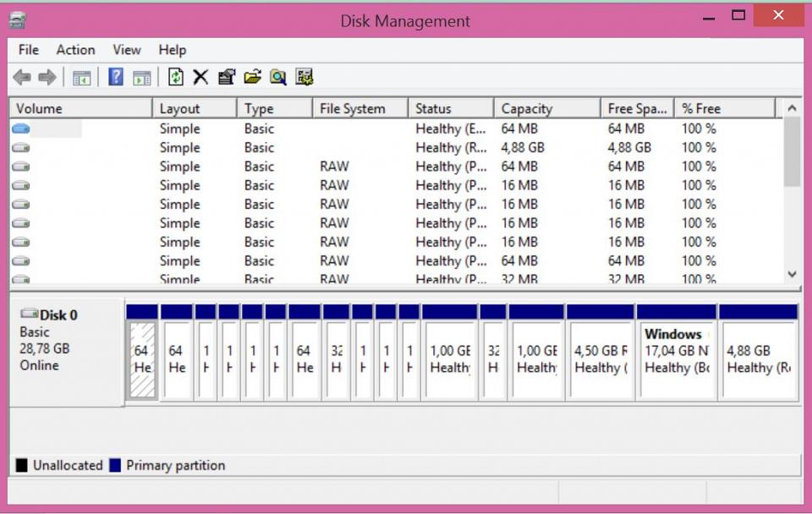The width and height of the screenshot is (812, 514).
Task: Sort list by Capacity column header
Action: 526,108
